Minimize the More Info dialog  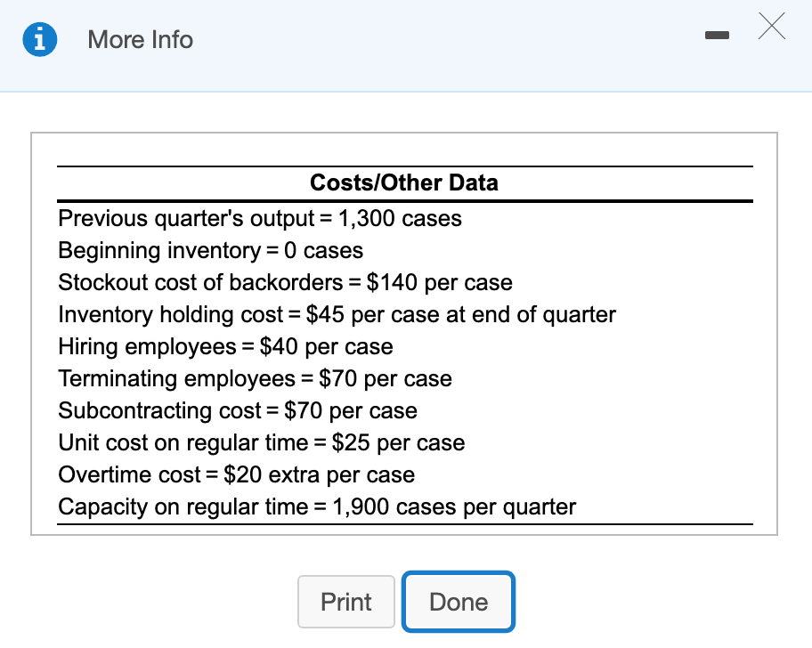point(717,36)
